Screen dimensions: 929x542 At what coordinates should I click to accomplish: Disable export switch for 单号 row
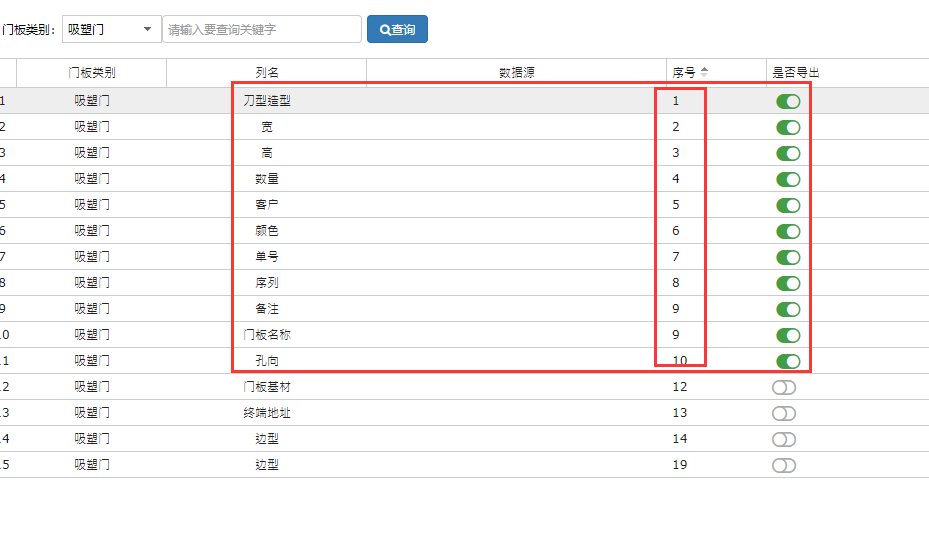[788, 258]
